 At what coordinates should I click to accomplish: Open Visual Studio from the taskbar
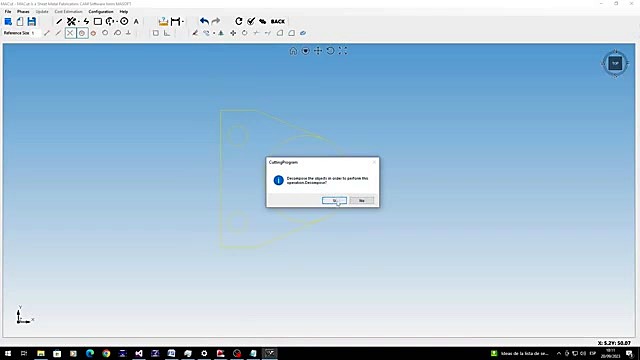139,353
